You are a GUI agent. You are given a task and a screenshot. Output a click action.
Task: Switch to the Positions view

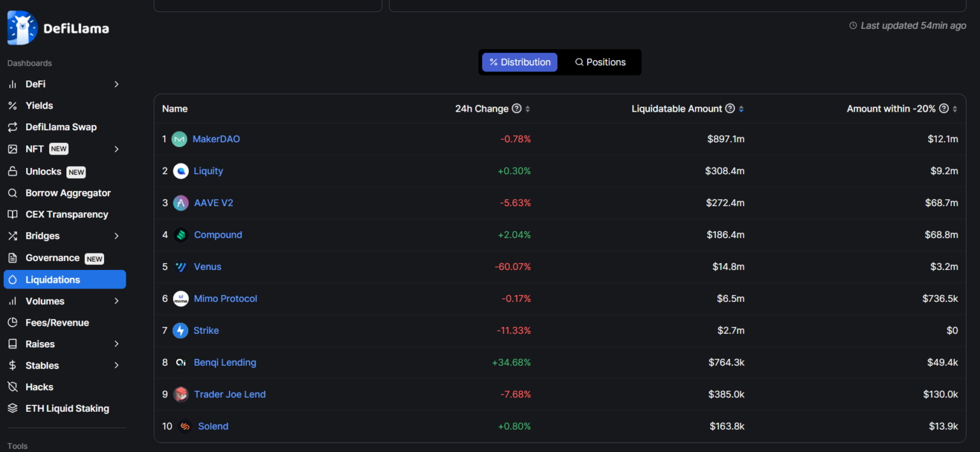(600, 63)
